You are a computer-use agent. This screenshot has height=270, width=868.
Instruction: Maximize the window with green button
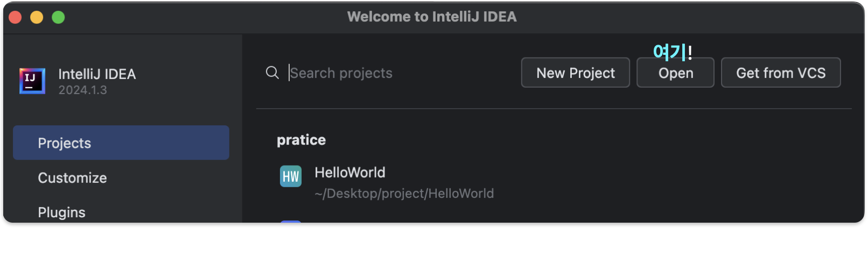58,17
